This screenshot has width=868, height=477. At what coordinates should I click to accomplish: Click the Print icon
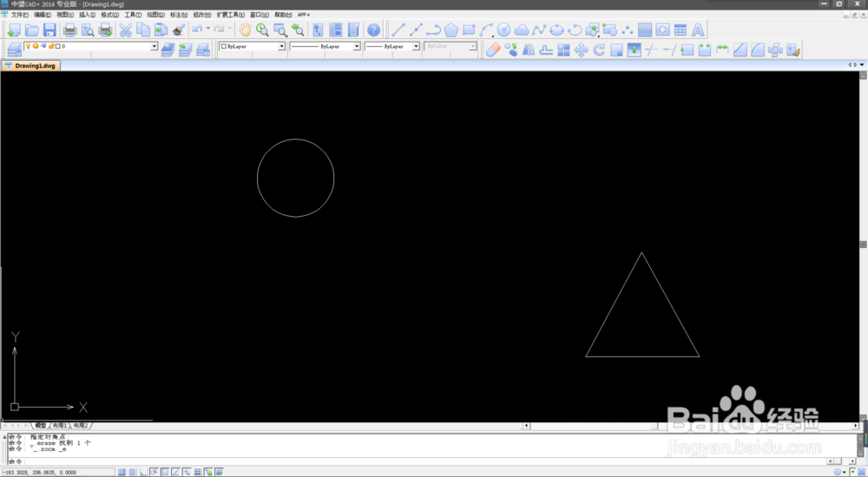click(69, 29)
